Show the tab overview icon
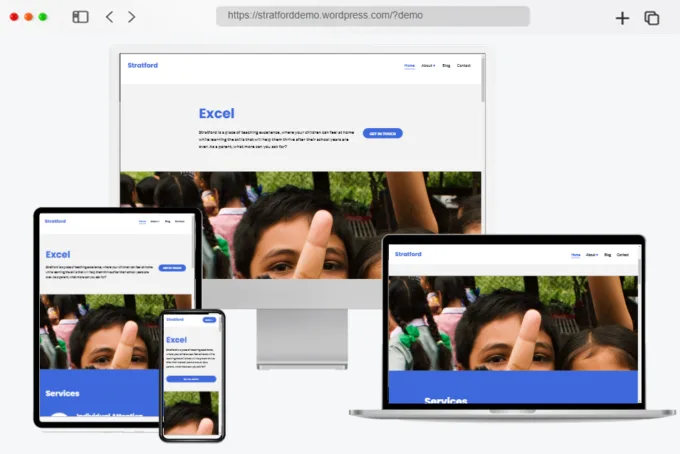 coord(652,17)
